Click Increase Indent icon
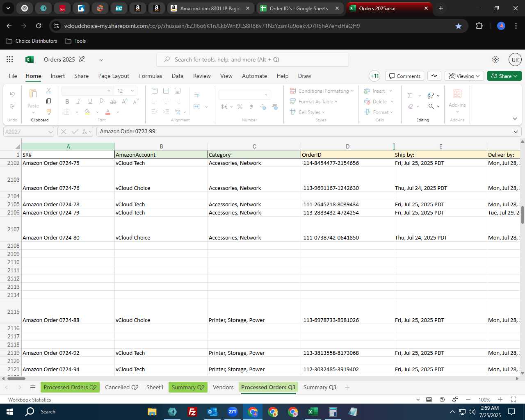This screenshot has height=420, width=525. [x=166, y=112]
